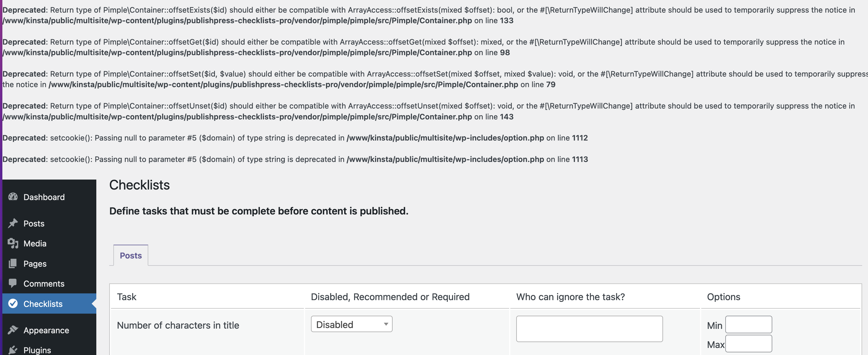Click the Max value field

click(748, 344)
